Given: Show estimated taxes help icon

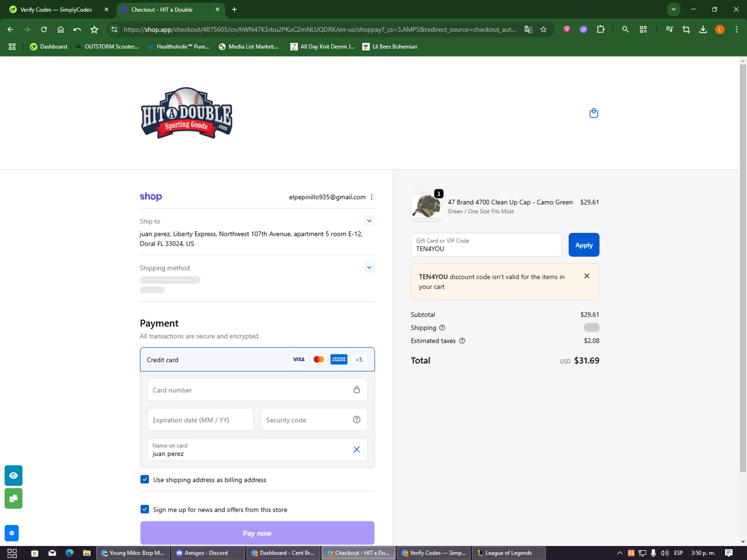Looking at the screenshot, I should (462, 341).
